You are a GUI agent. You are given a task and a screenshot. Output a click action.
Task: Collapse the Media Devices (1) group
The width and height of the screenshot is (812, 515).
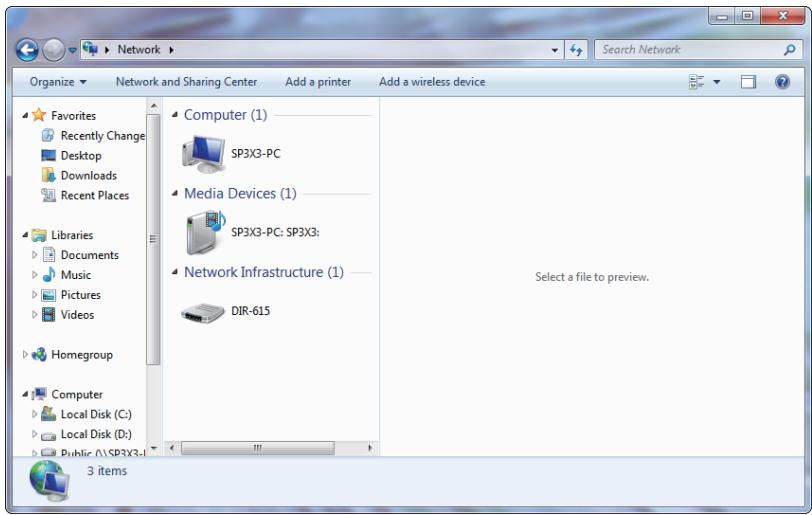[x=175, y=193]
